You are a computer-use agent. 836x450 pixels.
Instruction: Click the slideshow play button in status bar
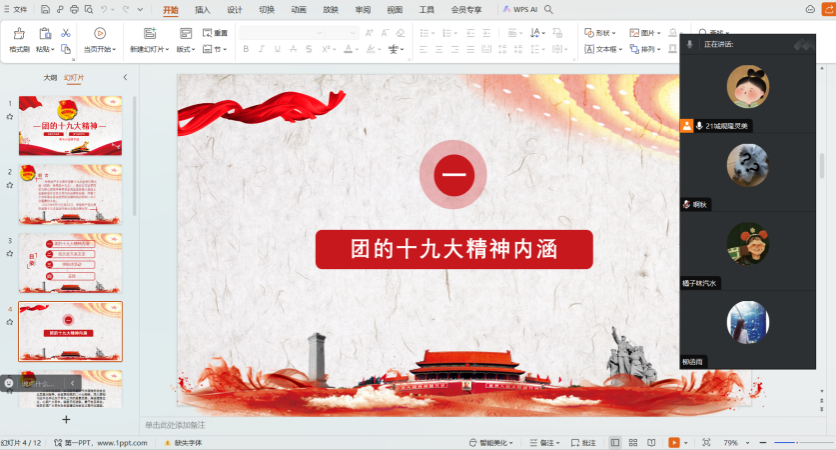(675, 442)
